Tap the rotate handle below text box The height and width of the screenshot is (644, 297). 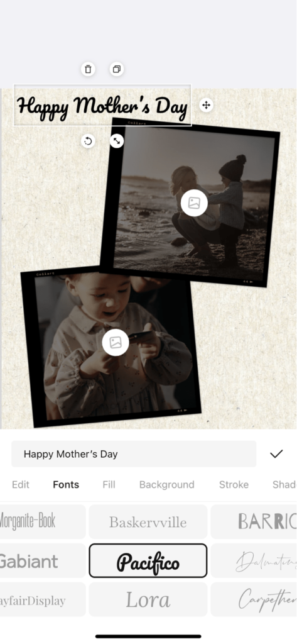coord(88,142)
